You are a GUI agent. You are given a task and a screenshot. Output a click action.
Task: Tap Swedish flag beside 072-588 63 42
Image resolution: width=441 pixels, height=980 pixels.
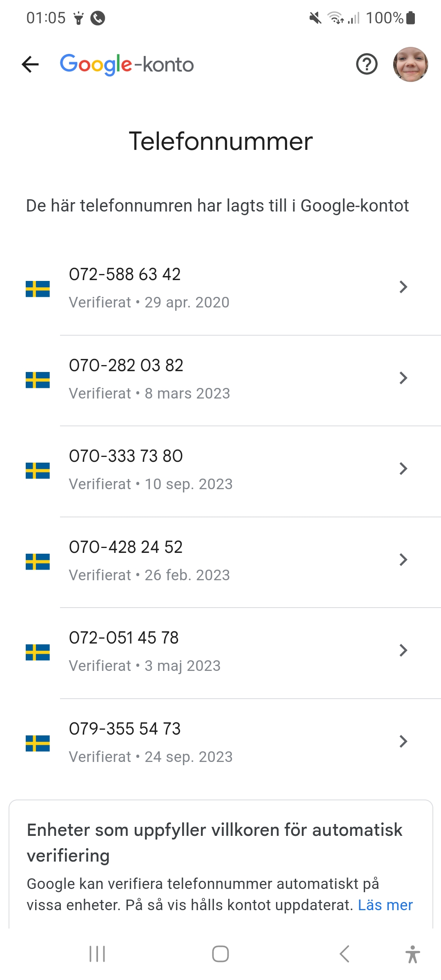[38, 289]
